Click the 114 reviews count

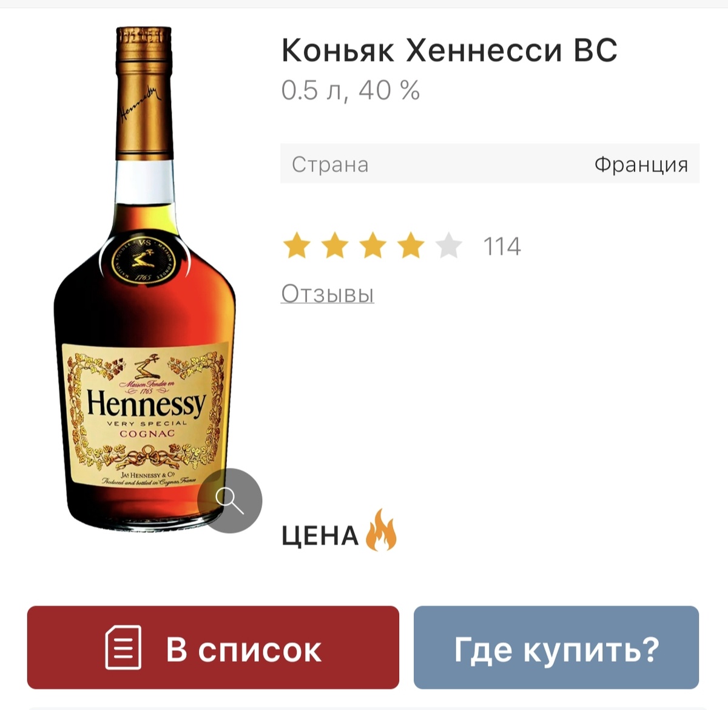pyautogui.click(x=502, y=246)
